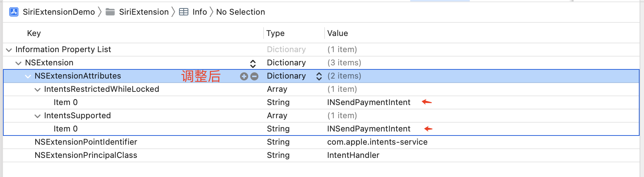This screenshot has width=644, height=177.
Task: Open the SiriExtensionDemo breadcrumb
Action: 59,12
